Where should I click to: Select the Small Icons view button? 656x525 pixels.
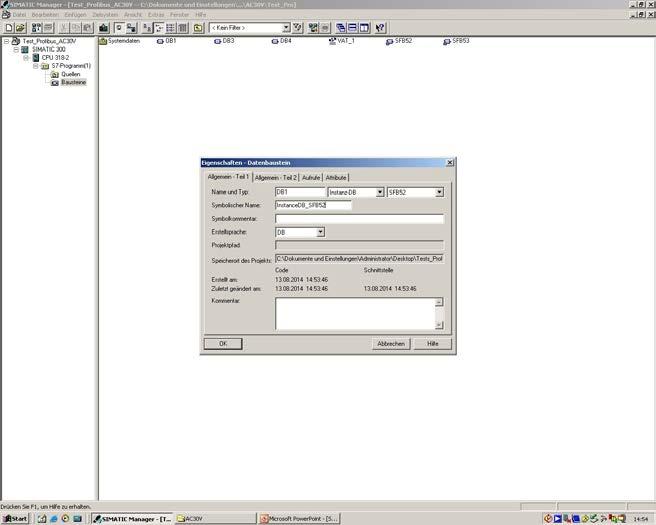tap(159, 28)
